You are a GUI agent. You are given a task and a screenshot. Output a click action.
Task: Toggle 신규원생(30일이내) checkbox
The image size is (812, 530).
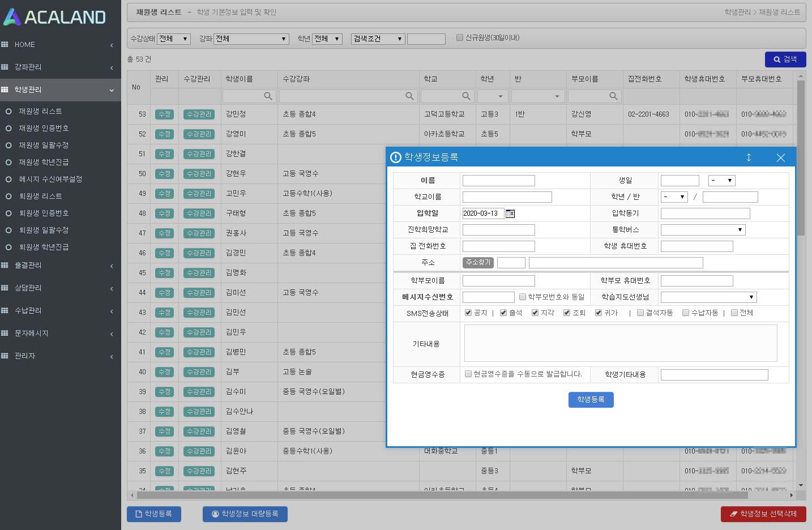tap(460, 38)
